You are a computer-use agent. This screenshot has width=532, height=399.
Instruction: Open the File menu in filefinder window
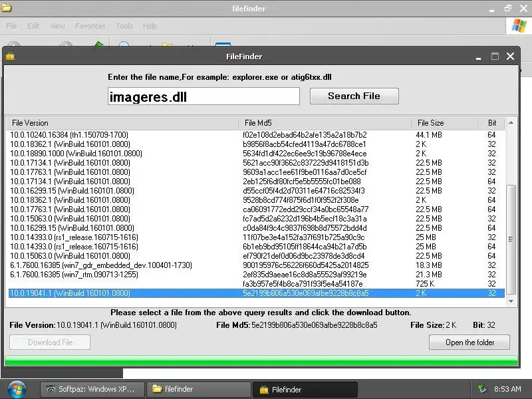tap(11, 26)
